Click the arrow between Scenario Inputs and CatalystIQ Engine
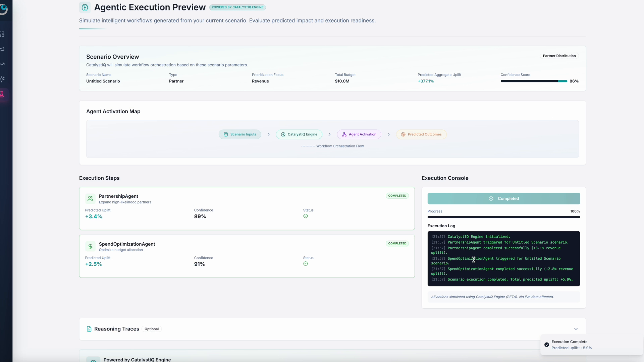This screenshot has height=362, width=644. coord(268,134)
